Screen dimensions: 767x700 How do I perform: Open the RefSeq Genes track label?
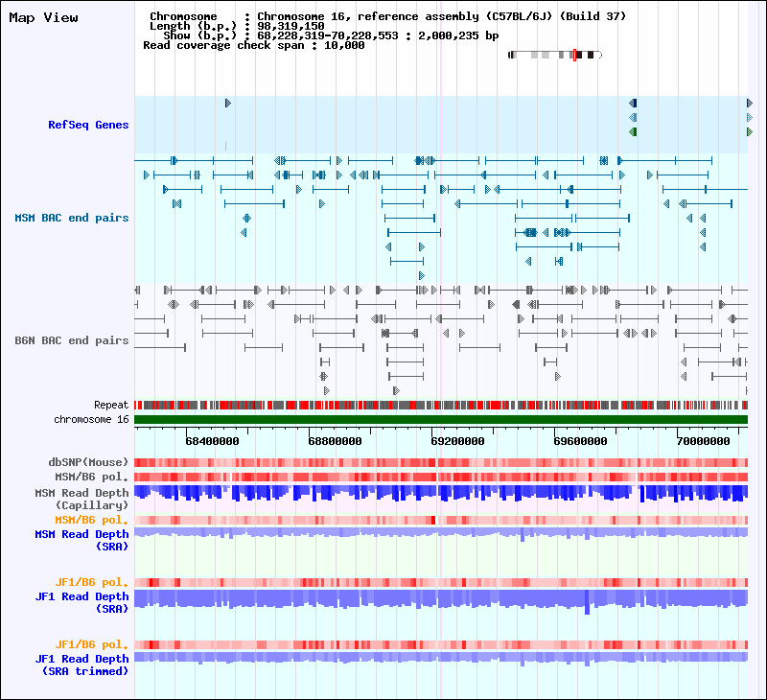[88, 125]
